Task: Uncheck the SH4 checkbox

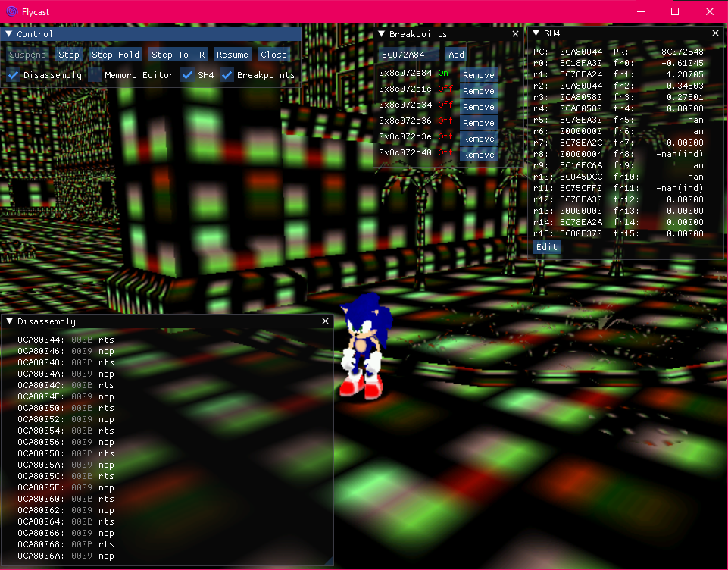Action: click(x=188, y=75)
